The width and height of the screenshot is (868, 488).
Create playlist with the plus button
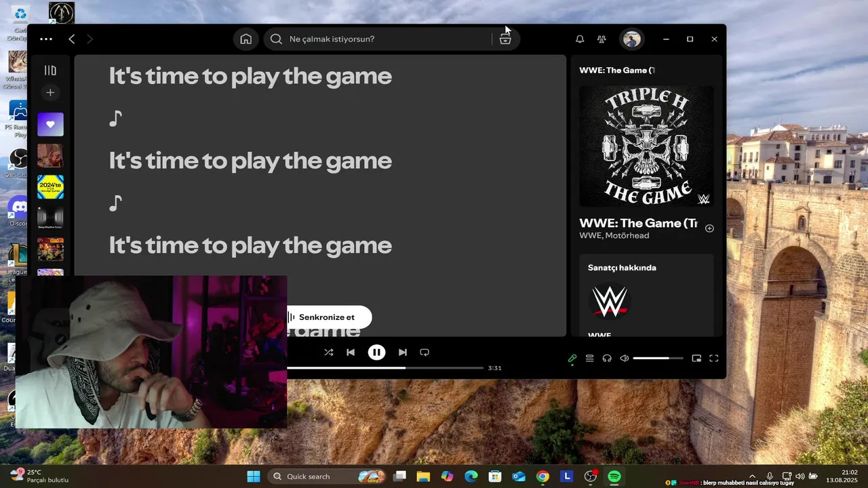coord(50,93)
